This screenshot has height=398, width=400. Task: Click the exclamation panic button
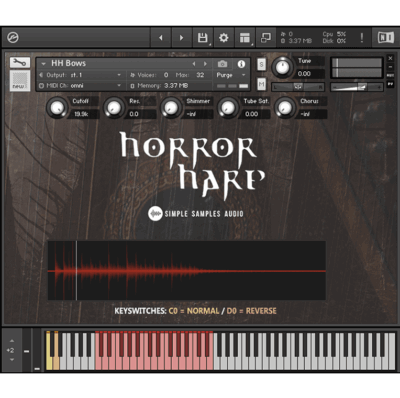362,38
